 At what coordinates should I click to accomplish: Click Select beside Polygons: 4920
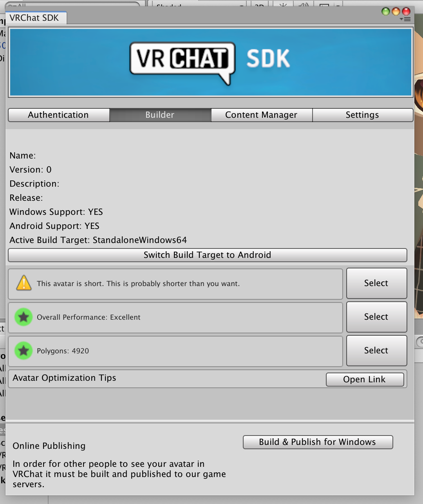[x=376, y=351]
